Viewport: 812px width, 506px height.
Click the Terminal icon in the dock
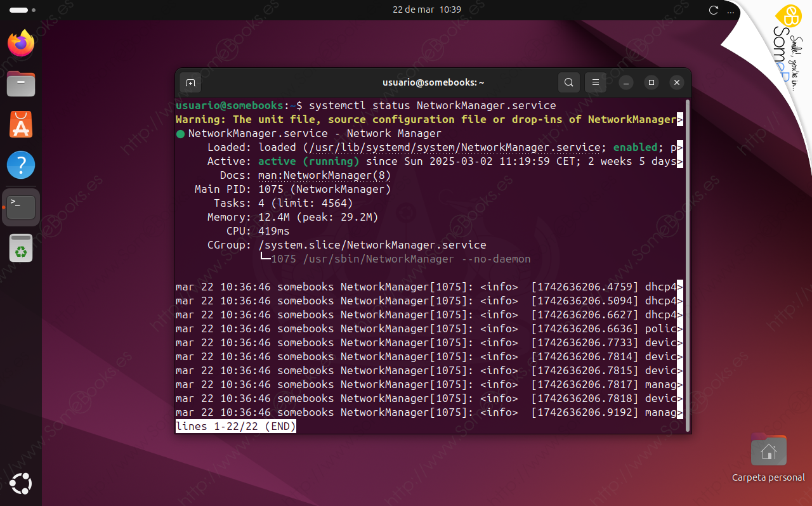pyautogui.click(x=21, y=207)
